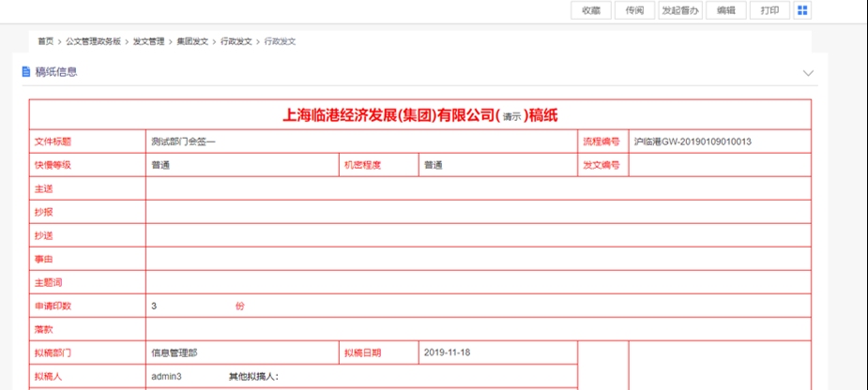Screen dimensions: 868x390
Task: Open 发文管理 breadcrumb link
Action: 148,41
